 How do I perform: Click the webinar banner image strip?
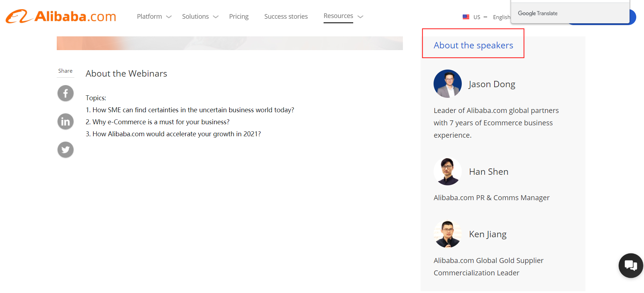230,43
